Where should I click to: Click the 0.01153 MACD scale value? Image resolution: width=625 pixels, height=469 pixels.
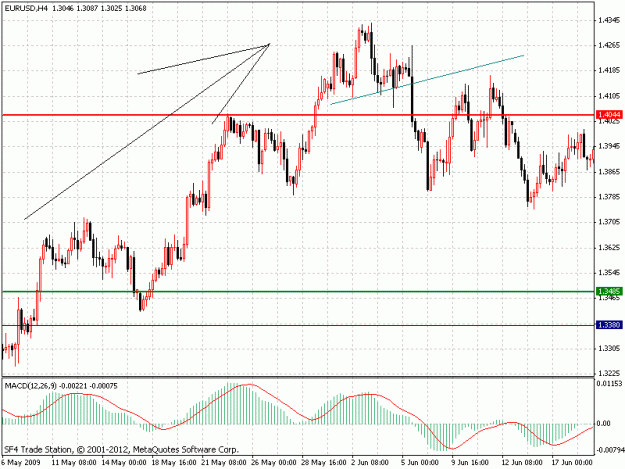609,384
